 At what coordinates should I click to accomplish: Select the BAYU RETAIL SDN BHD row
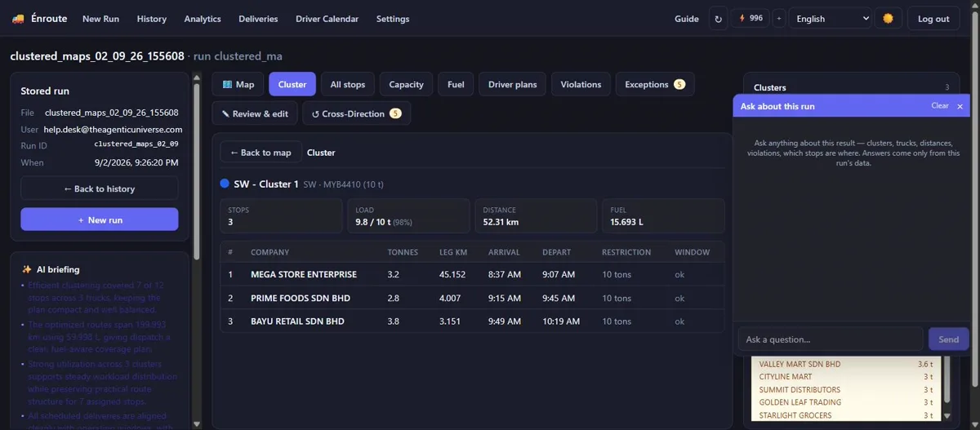click(472, 321)
